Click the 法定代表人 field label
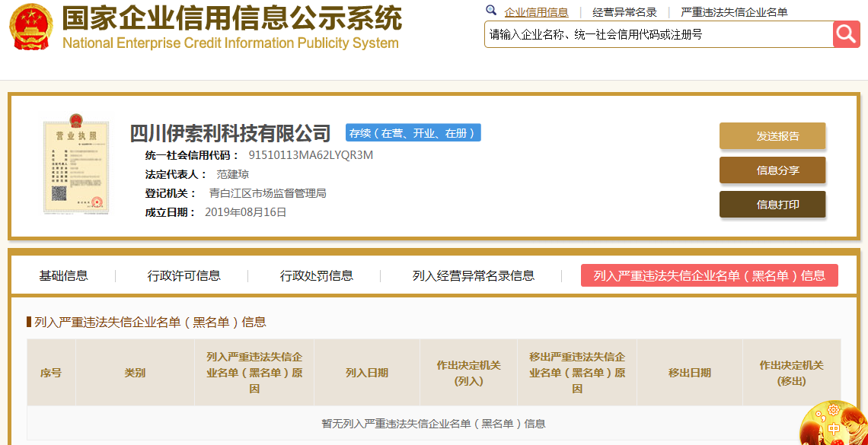The width and height of the screenshot is (868, 445). coord(176,175)
